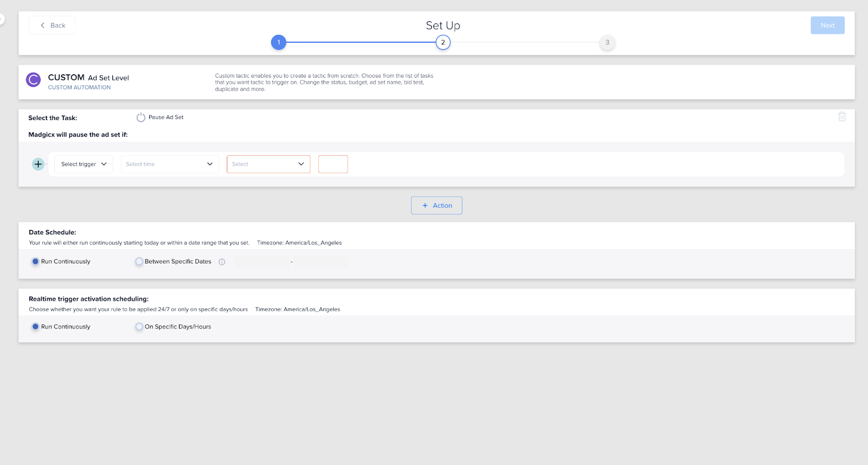Click the empty value input box
This screenshot has height=465, width=868.
coord(333,164)
